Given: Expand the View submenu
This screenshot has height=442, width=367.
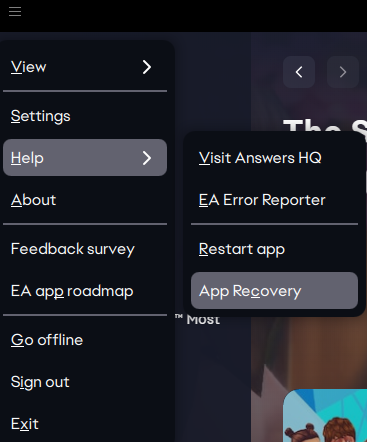Looking at the screenshot, I should coord(85,67).
